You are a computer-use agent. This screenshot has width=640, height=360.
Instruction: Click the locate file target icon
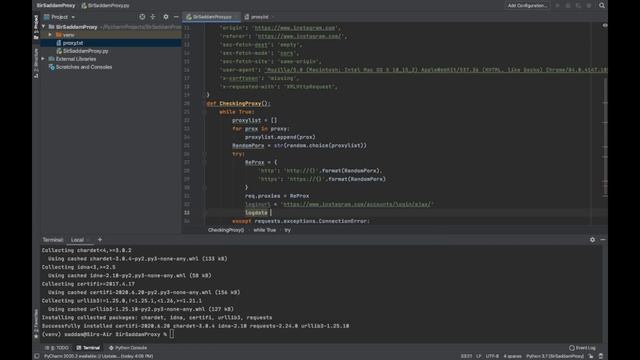click(142, 17)
